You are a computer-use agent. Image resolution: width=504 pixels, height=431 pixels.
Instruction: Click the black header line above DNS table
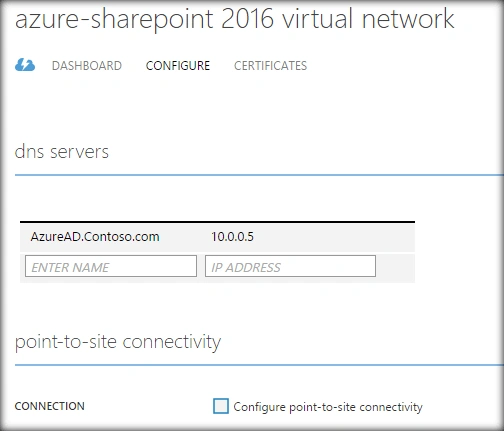click(x=217, y=222)
